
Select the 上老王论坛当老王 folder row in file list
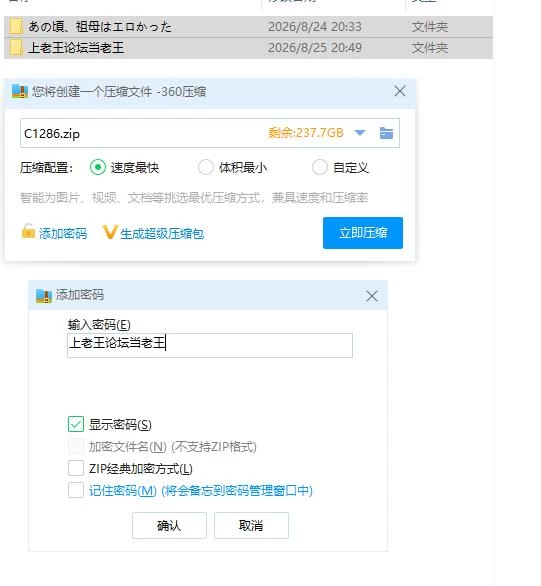pos(248,48)
